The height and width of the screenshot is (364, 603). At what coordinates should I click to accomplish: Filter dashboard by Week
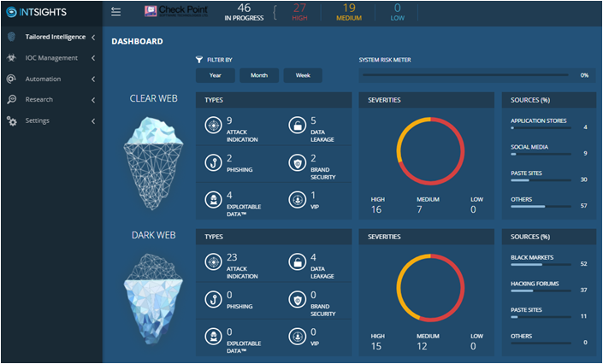pos(303,75)
